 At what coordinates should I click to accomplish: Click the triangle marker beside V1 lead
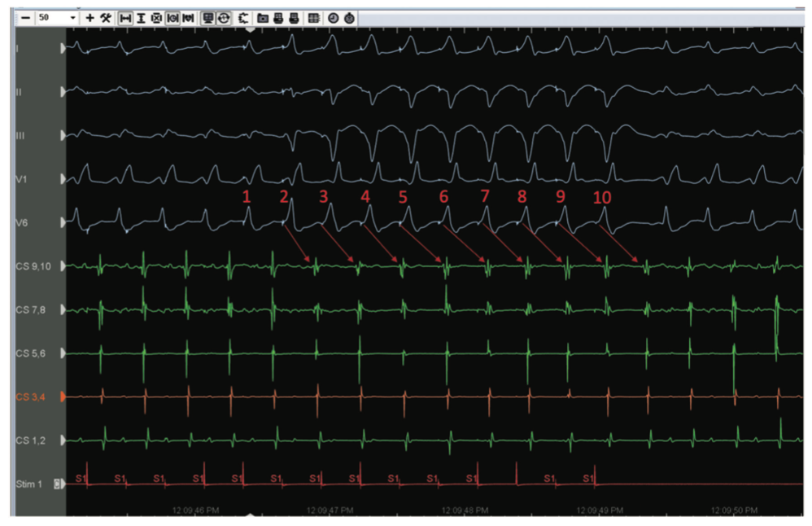63,178
